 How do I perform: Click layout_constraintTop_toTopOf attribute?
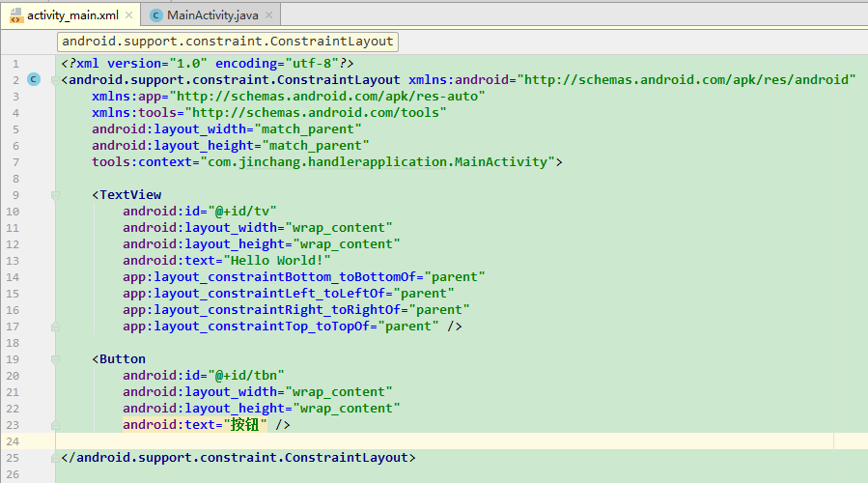[281, 327]
